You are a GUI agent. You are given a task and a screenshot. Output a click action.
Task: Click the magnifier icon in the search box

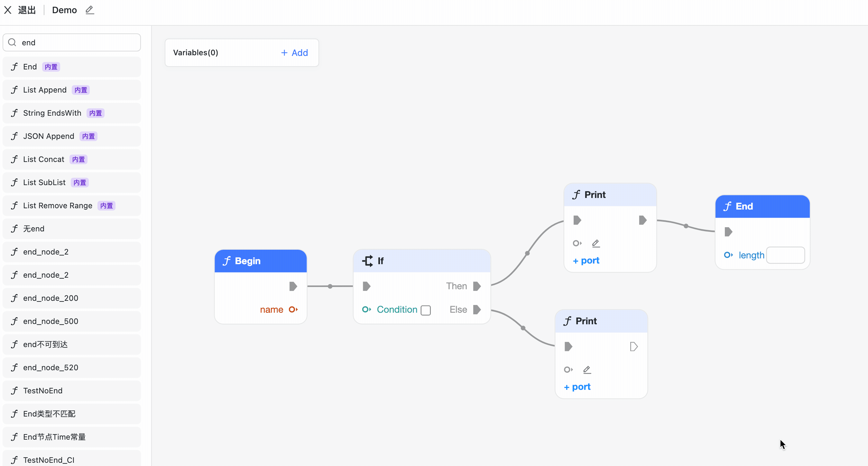point(12,42)
